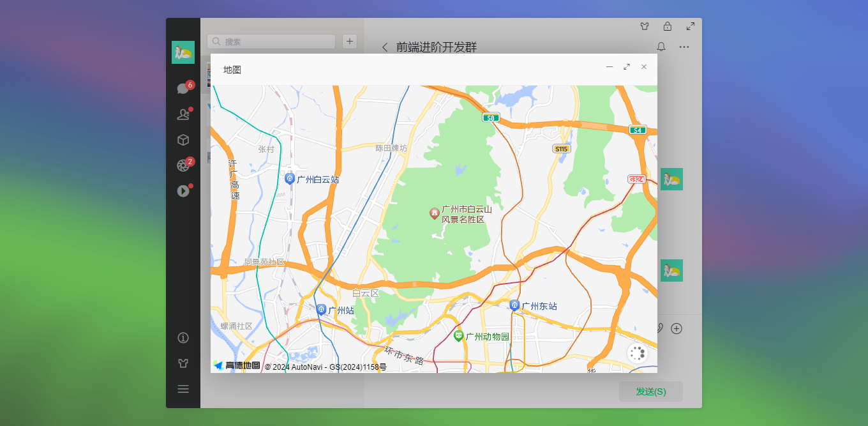The height and width of the screenshot is (426, 868).
Task: Toggle the WeChat lock icon
Action: [x=668, y=26]
